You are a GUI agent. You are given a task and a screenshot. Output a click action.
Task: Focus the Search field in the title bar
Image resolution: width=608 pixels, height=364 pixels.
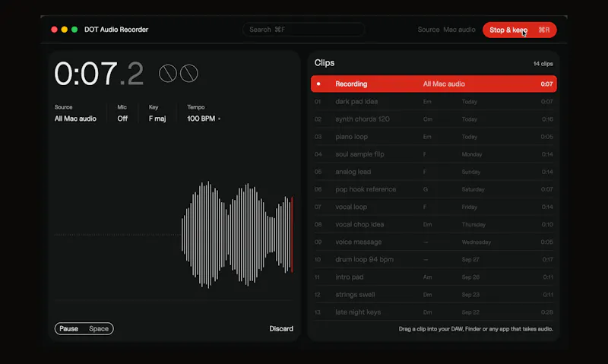pyautogui.click(x=303, y=30)
